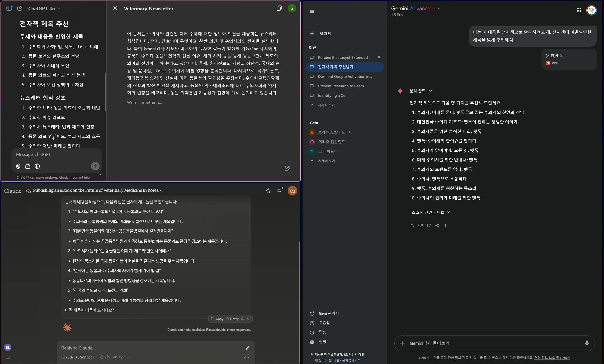Expand 소스 및 관련 콘텐츠
This screenshot has height=364, width=604.
click(431, 212)
